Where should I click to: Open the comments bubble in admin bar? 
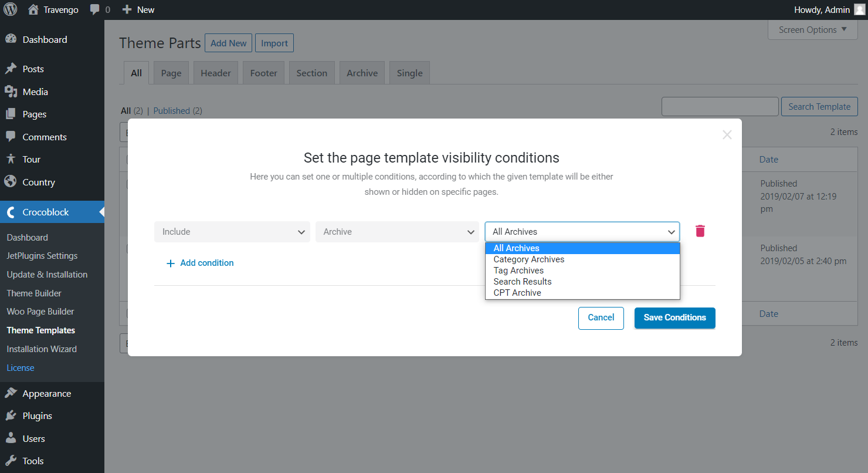coord(95,10)
